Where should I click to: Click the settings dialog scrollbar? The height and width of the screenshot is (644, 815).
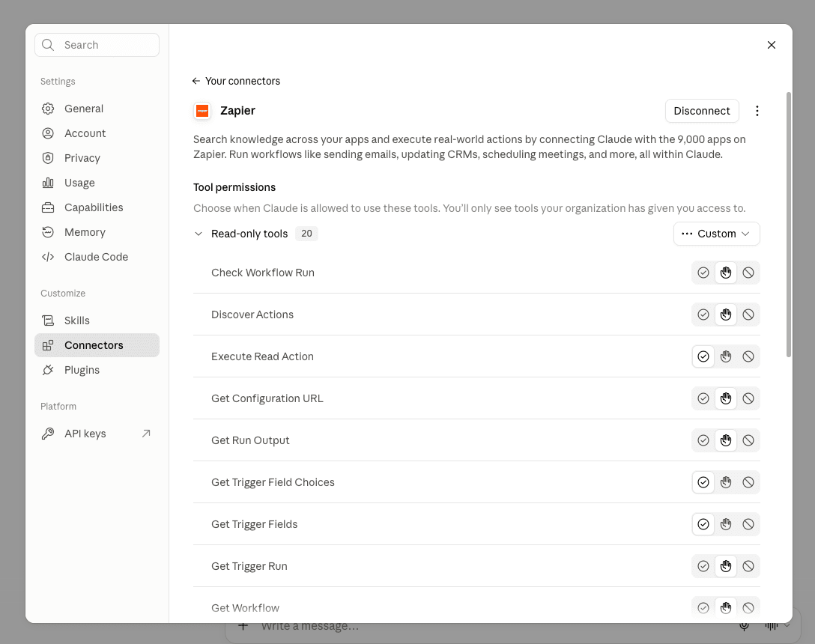(x=789, y=225)
